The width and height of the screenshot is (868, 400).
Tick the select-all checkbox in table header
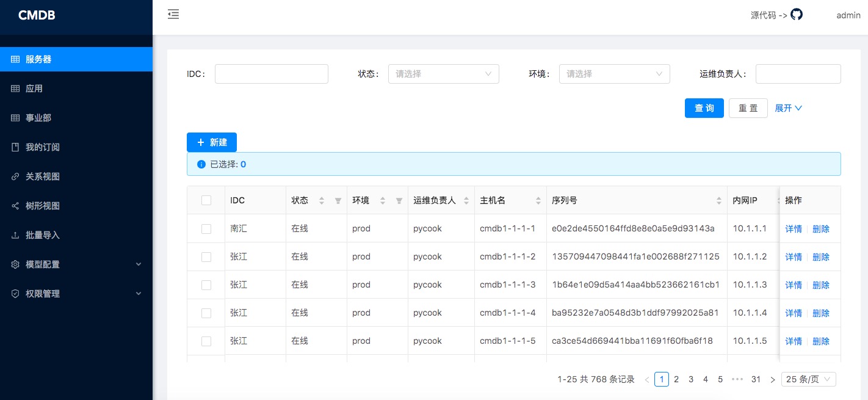pyautogui.click(x=206, y=200)
